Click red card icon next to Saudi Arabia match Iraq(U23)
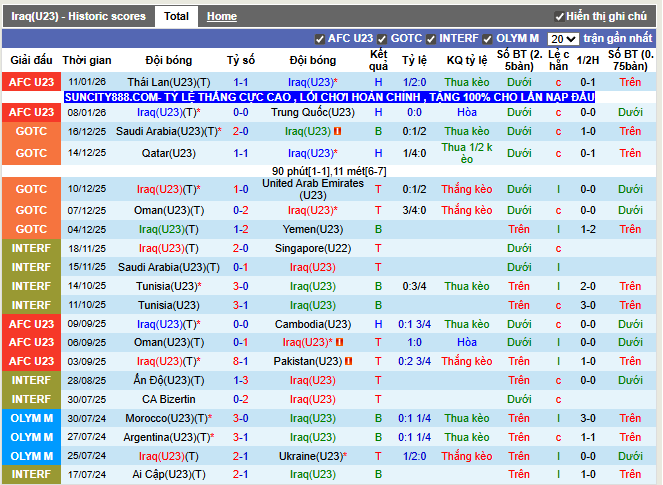 (x=337, y=132)
